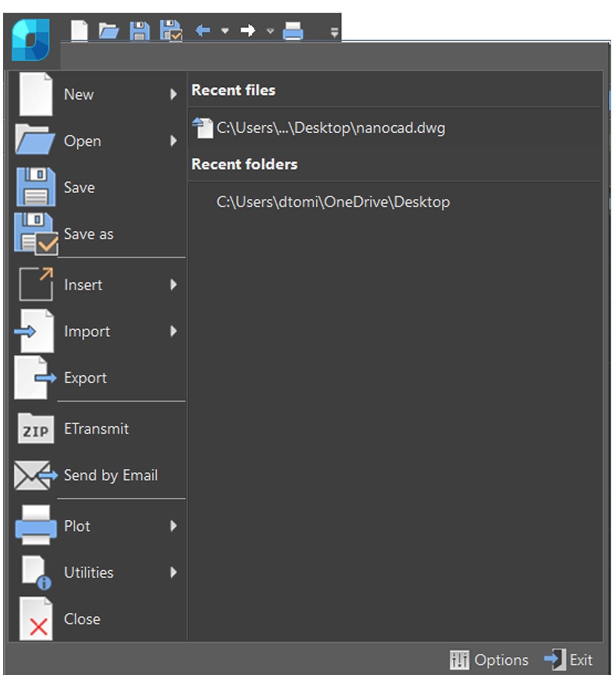The height and width of the screenshot is (677, 616).
Task: Click the Exit button
Action: coord(569,660)
